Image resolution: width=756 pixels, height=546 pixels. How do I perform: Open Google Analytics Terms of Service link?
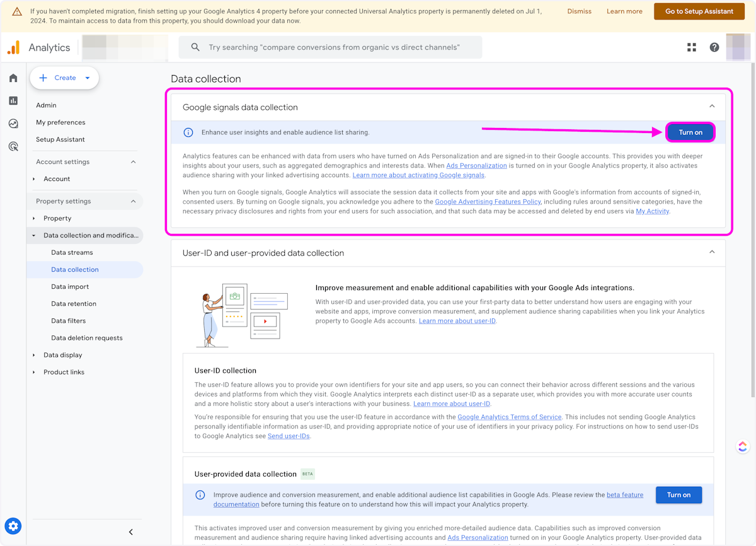509,417
